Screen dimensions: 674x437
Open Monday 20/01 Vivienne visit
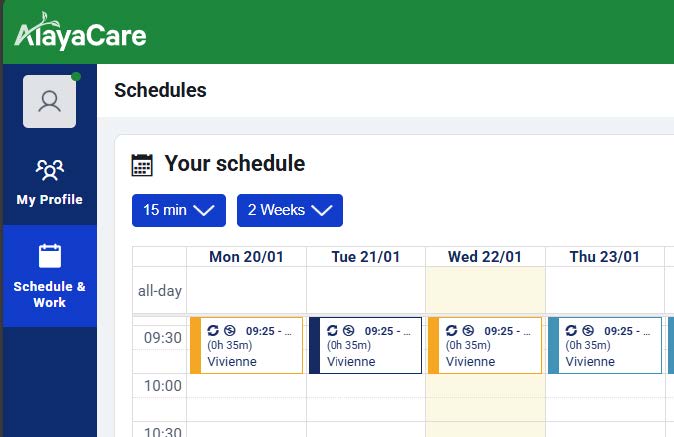pos(247,345)
